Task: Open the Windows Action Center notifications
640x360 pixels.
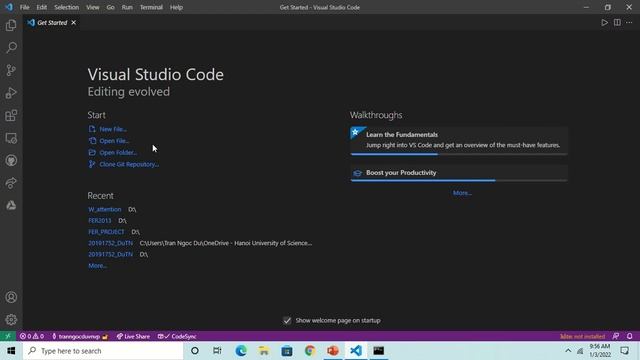Action: [624, 351]
